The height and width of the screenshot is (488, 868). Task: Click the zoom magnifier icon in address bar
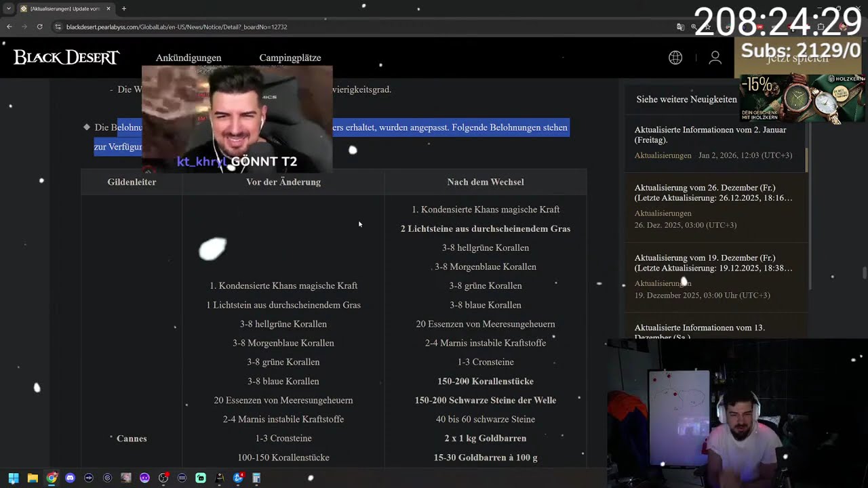tap(694, 26)
